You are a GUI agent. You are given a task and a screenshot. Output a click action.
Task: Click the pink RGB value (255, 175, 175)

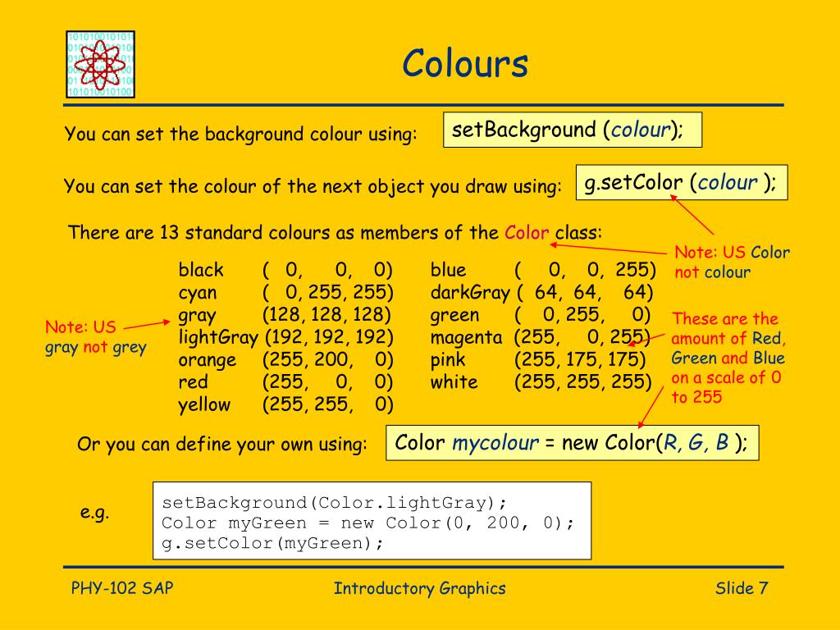pos(580,359)
